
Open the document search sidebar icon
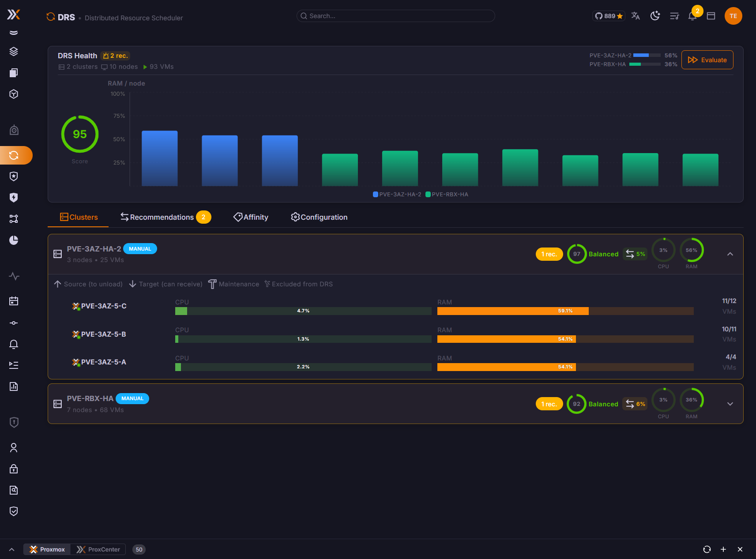[x=14, y=490]
